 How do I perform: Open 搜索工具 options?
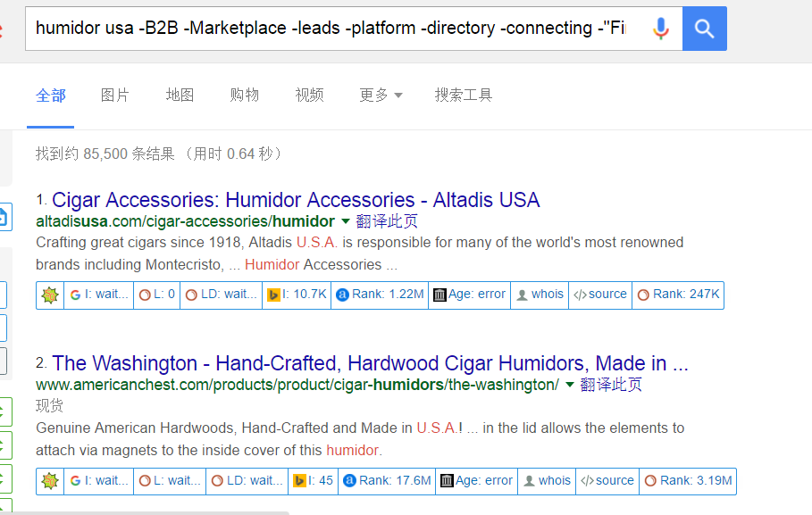point(464,96)
